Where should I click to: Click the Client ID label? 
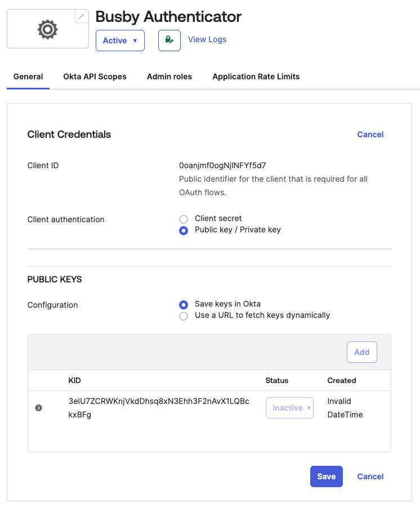[43, 165]
